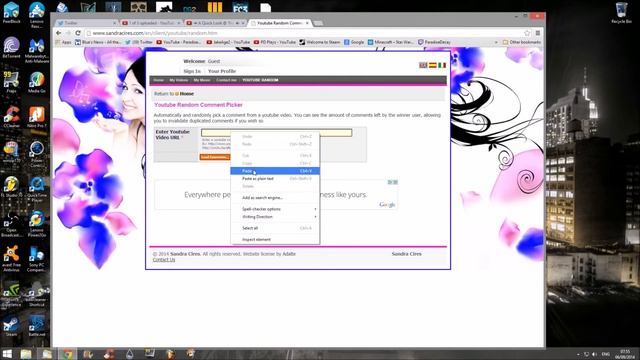The width and height of the screenshot is (640, 360).
Task: Open QuickTime Player desktop icon
Action: pos(37,189)
